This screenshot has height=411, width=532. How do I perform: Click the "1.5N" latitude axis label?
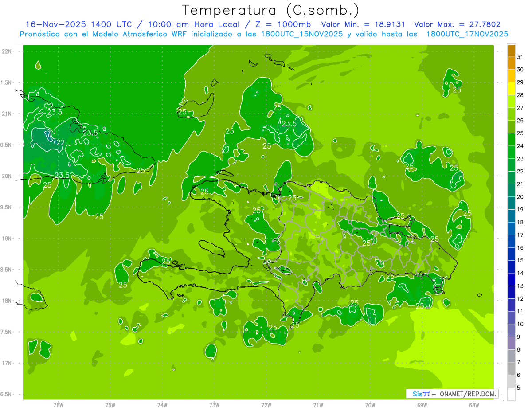[7, 82]
